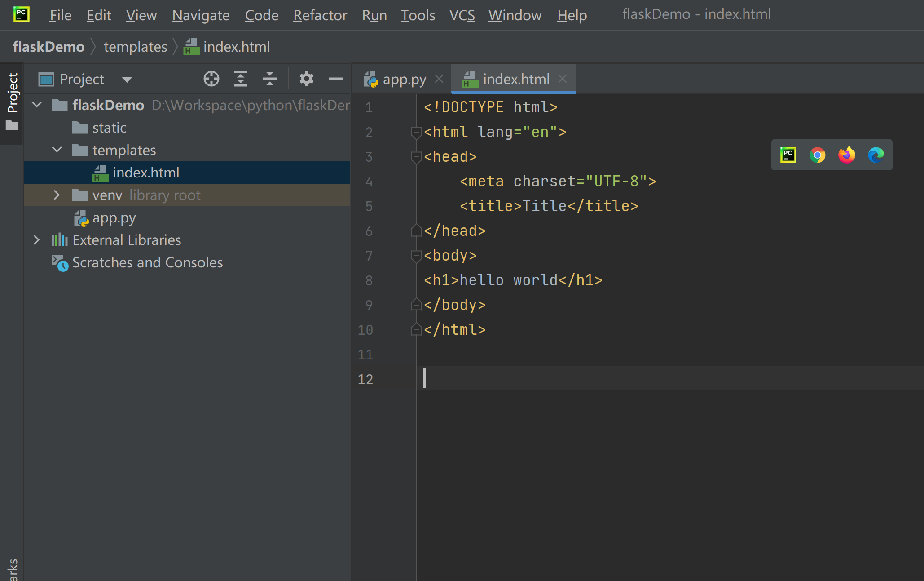Open the Code menu
The width and height of the screenshot is (924, 581).
[261, 15]
